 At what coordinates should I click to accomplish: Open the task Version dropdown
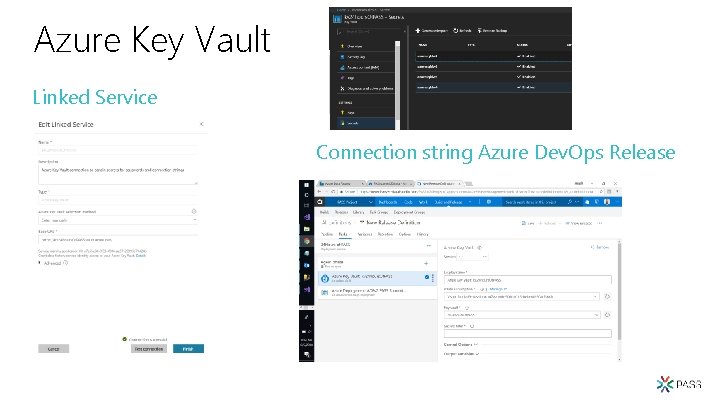472,257
